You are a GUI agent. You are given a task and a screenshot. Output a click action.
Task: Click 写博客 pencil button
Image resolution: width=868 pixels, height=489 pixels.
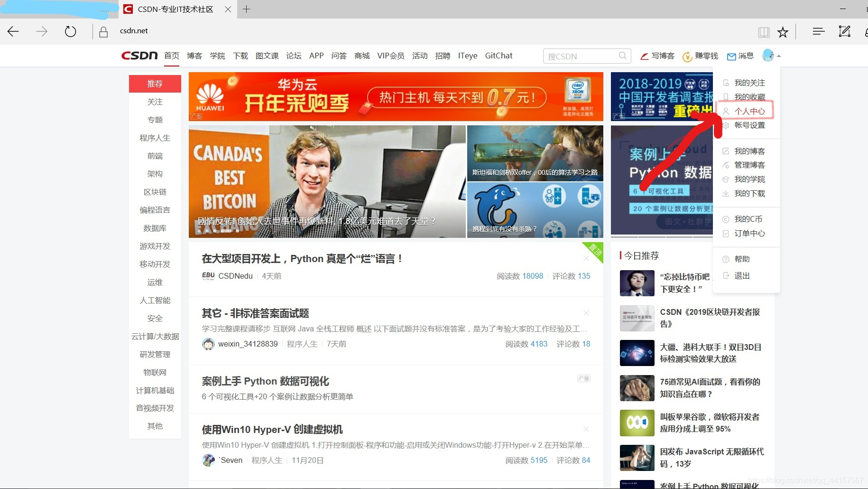coord(657,56)
